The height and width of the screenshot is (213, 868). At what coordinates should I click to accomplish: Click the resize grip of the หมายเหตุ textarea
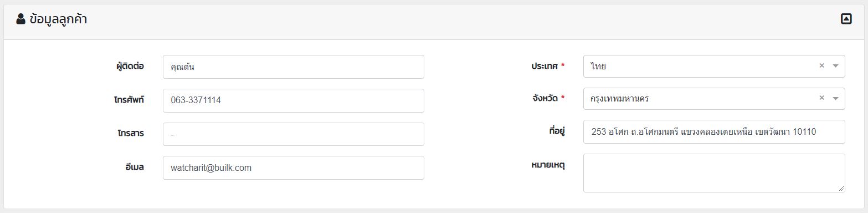841,189
